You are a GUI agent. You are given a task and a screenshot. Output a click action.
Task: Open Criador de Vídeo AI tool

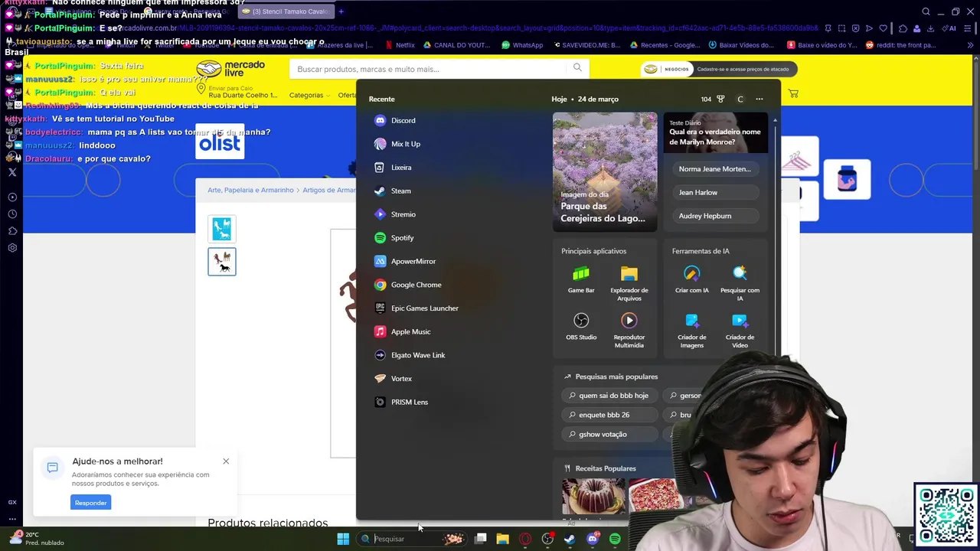(740, 330)
